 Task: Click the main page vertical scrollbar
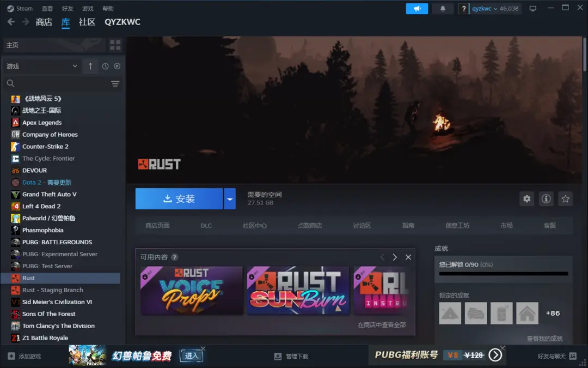[x=585, y=54]
